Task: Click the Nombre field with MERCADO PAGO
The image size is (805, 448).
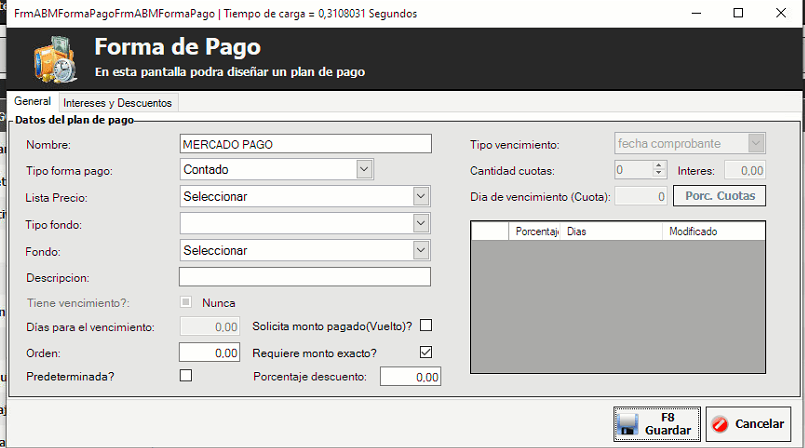Action: pyautogui.click(x=305, y=144)
